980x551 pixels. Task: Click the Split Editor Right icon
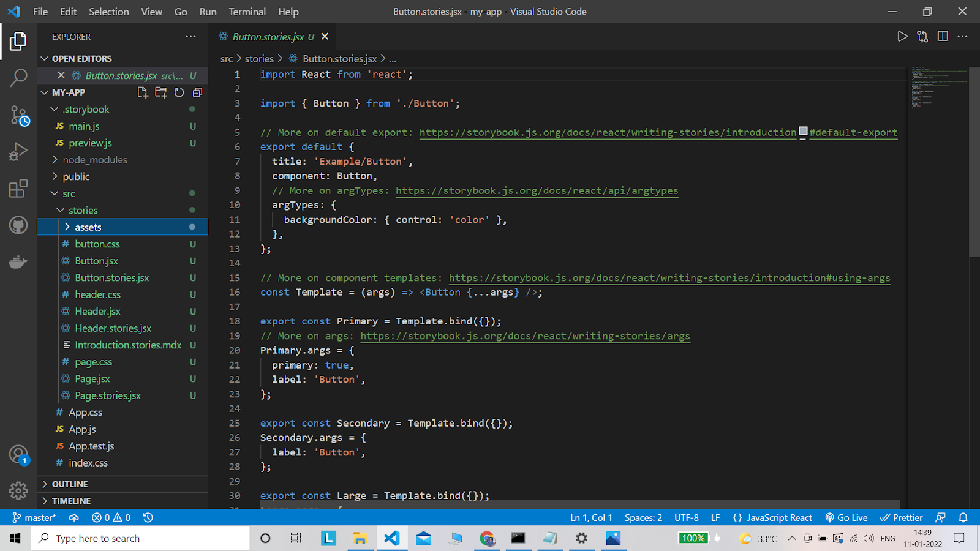[x=943, y=37]
